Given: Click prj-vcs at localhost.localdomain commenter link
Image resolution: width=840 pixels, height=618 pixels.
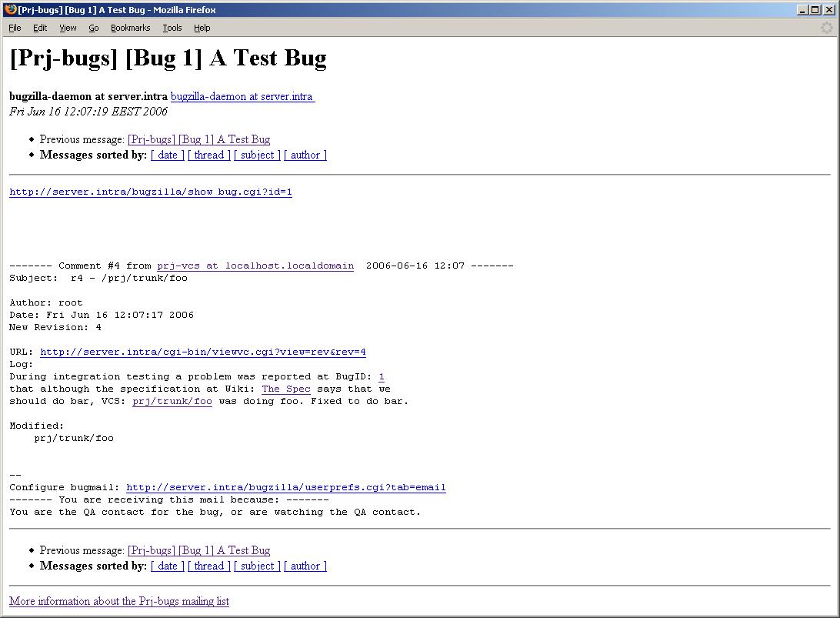Looking at the screenshot, I should point(255,266).
